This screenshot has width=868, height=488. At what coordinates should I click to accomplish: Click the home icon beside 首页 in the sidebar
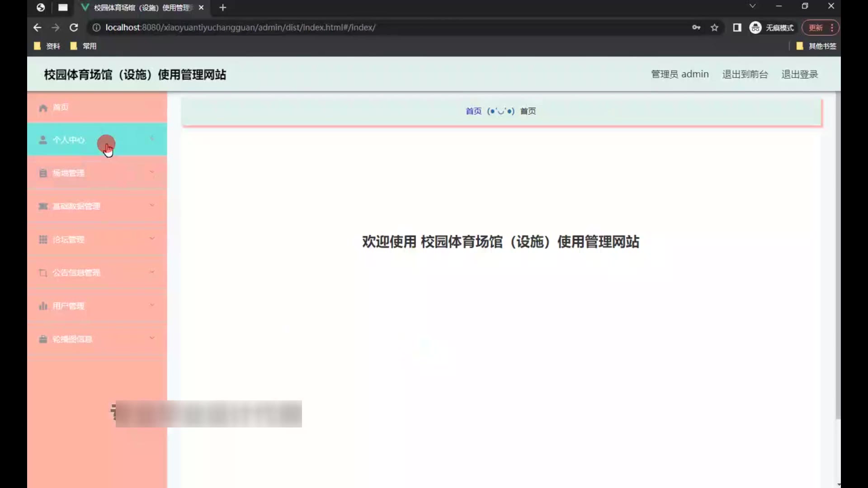43,108
